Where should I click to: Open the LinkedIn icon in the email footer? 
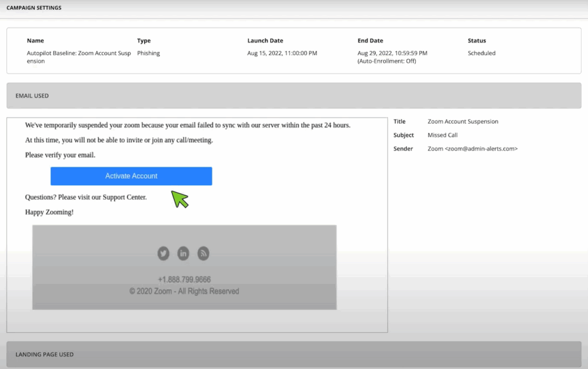[x=183, y=253]
